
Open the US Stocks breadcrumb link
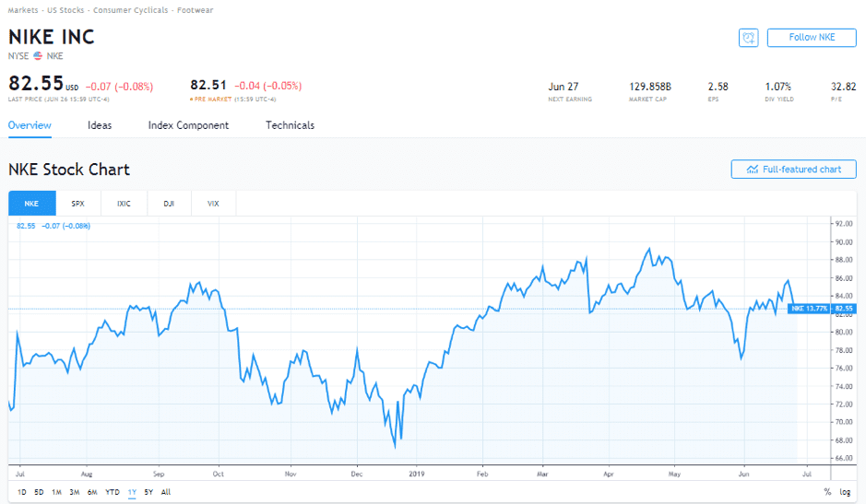(65, 10)
